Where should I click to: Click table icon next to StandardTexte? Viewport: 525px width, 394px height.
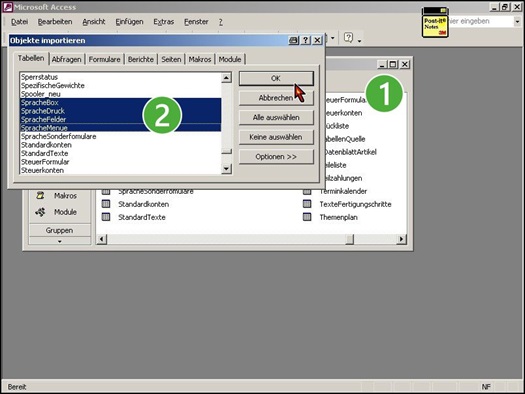coord(106,217)
